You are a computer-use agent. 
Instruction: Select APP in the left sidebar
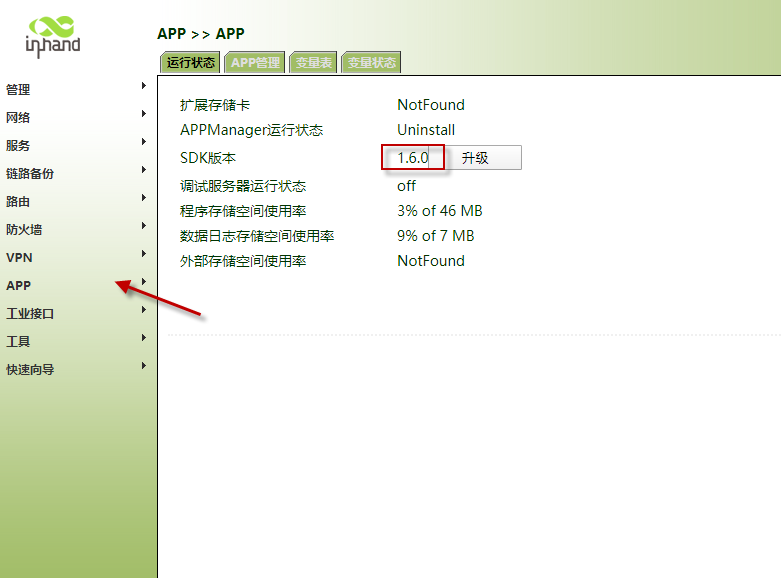(x=18, y=286)
